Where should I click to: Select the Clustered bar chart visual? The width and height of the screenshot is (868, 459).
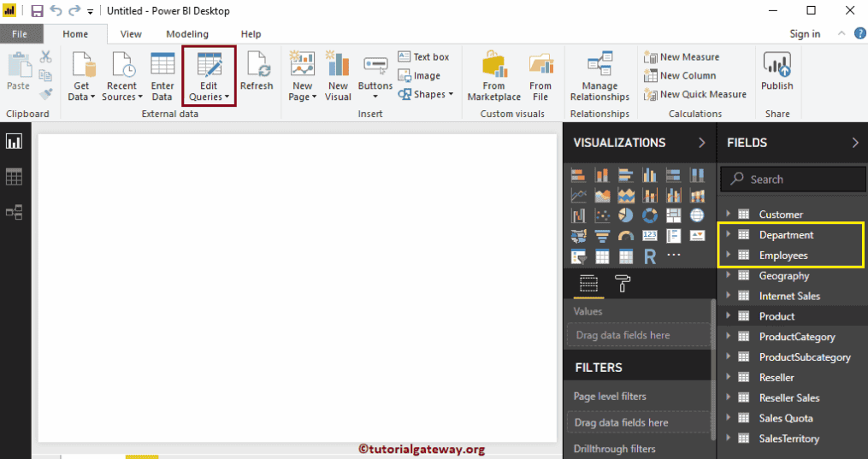(x=626, y=176)
